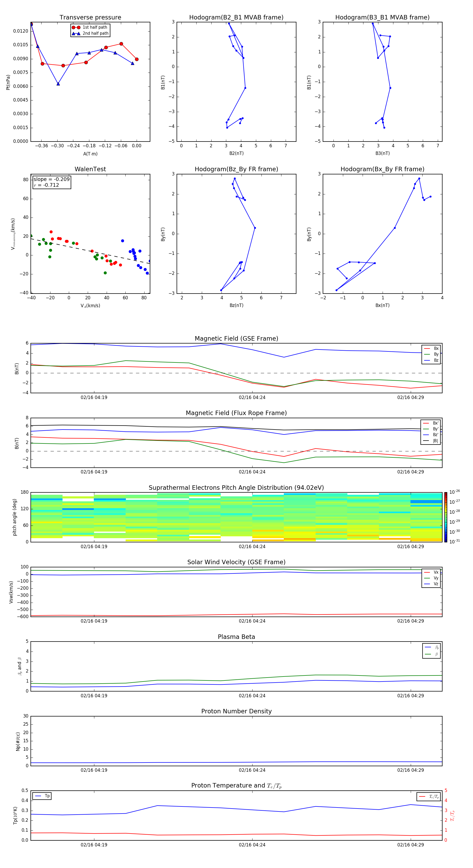Click "02/16 04:19" tick under proton temperature plot
The height and width of the screenshot is (868, 473).
[x=94, y=845]
